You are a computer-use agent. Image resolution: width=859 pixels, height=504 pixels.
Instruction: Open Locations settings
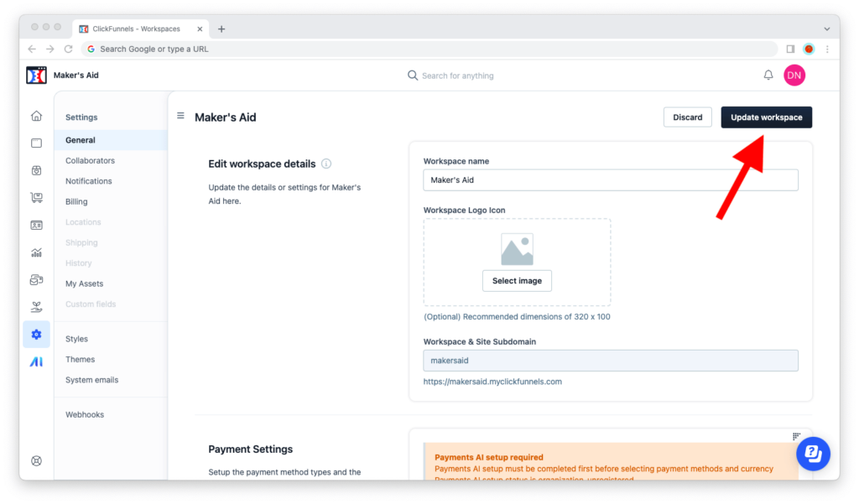point(83,222)
